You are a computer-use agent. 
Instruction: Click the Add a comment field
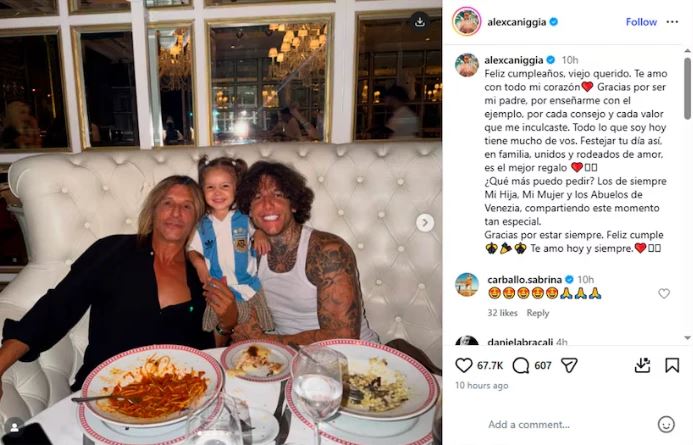pyautogui.click(x=568, y=425)
